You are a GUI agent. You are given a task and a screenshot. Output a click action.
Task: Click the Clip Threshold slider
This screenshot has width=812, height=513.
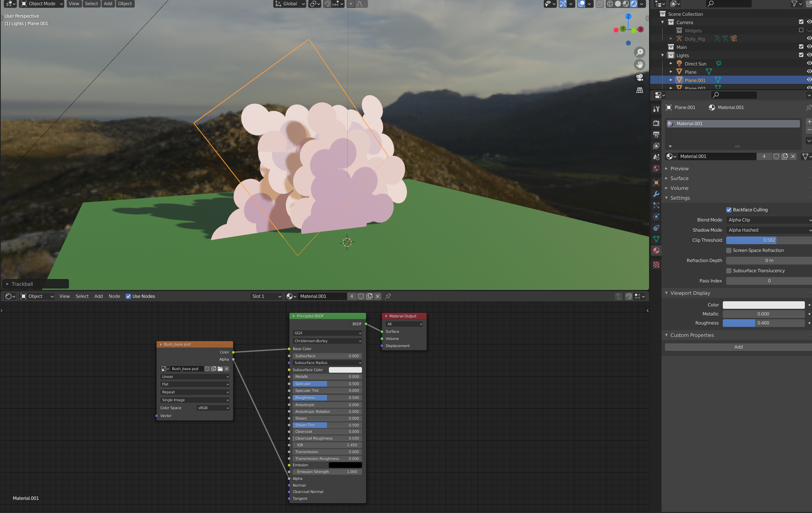pos(768,240)
